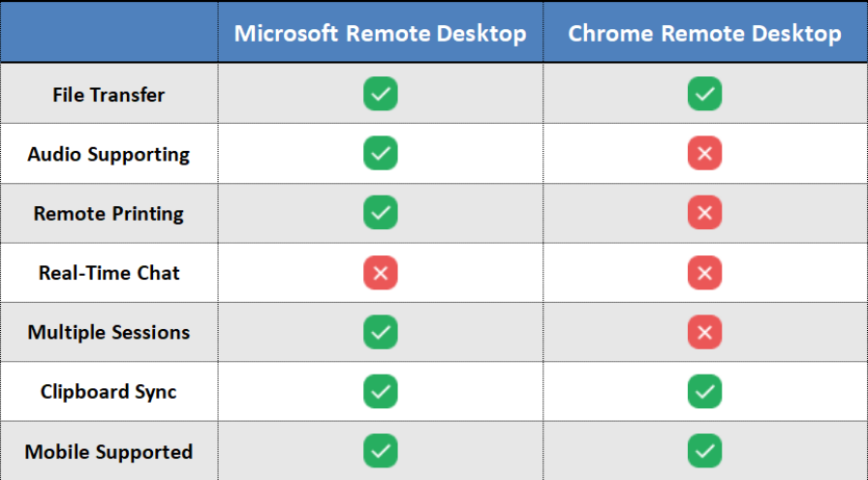The width and height of the screenshot is (868, 480).
Task: Click Clipboard Sync checkmark under Microsoft Remote Desktop
Action: [x=381, y=392]
